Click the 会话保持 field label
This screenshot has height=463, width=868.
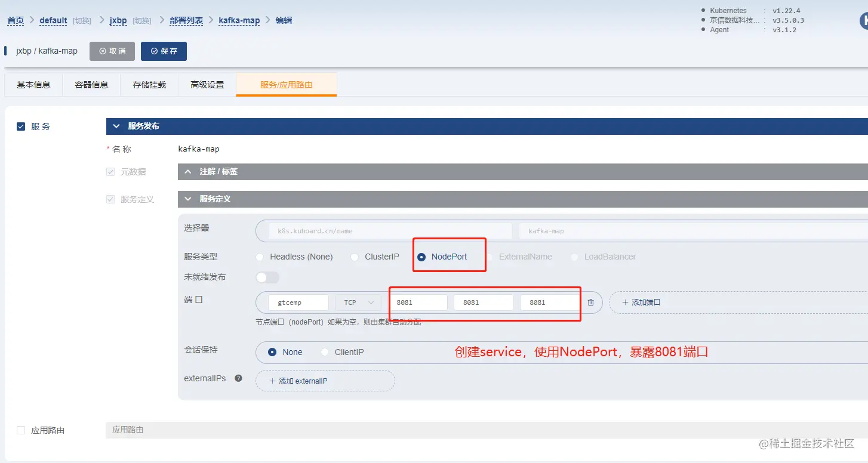pos(201,350)
